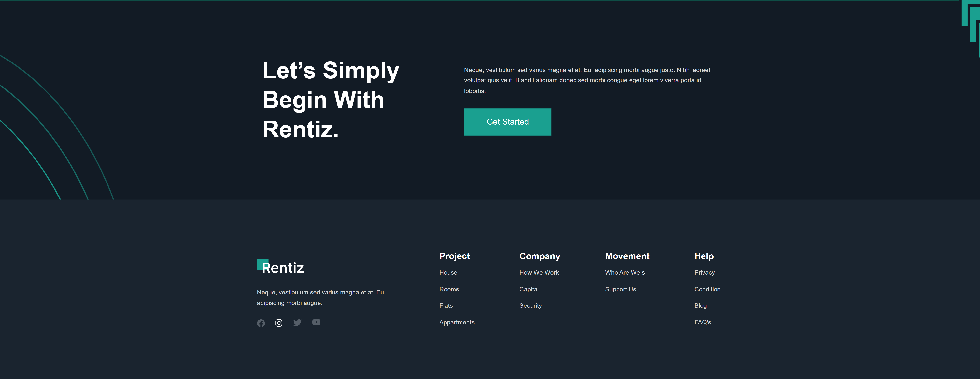Click the Rentiz footer logo

pos(280,267)
